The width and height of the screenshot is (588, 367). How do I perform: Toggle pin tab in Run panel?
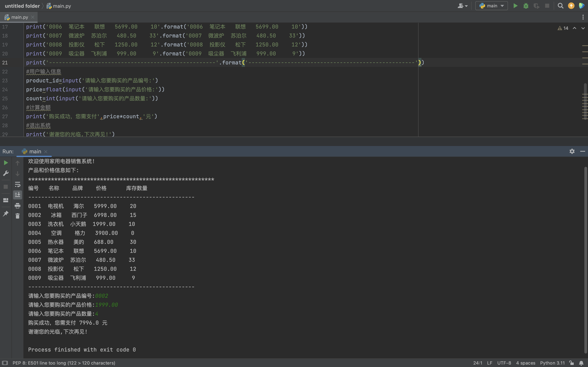coord(6,214)
